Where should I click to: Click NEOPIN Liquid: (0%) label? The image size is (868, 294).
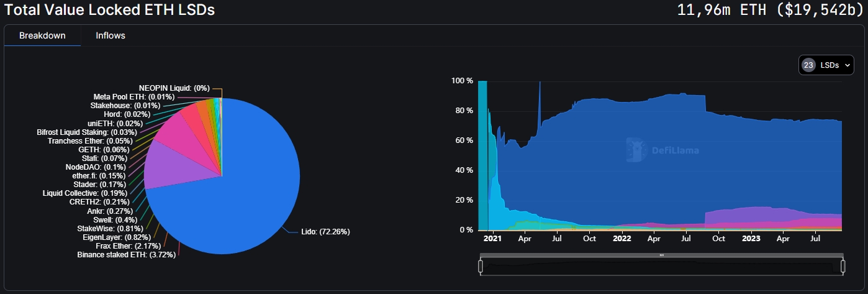(x=174, y=88)
